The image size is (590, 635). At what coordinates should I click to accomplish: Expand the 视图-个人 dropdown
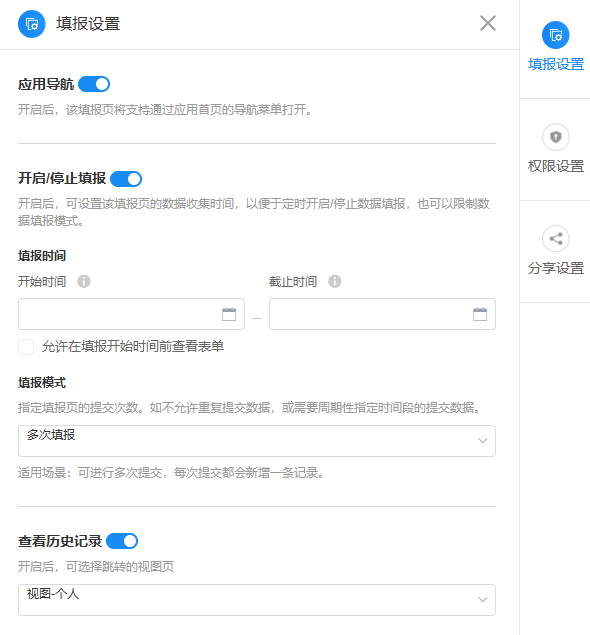coord(257,600)
